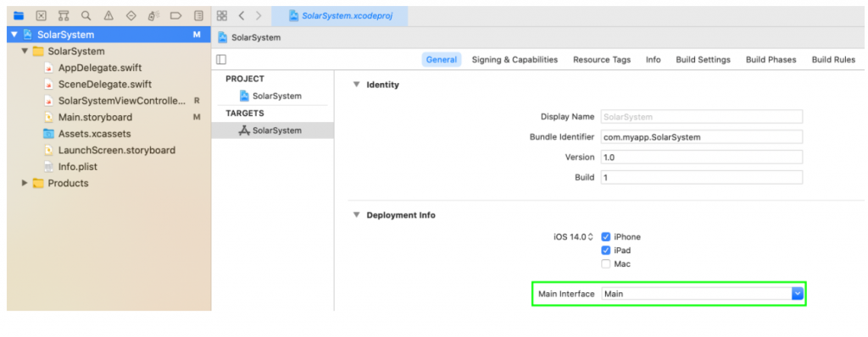Select Assets.xcassets catalog
This screenshot has height=337, width=868.
[x=94, y=134]
